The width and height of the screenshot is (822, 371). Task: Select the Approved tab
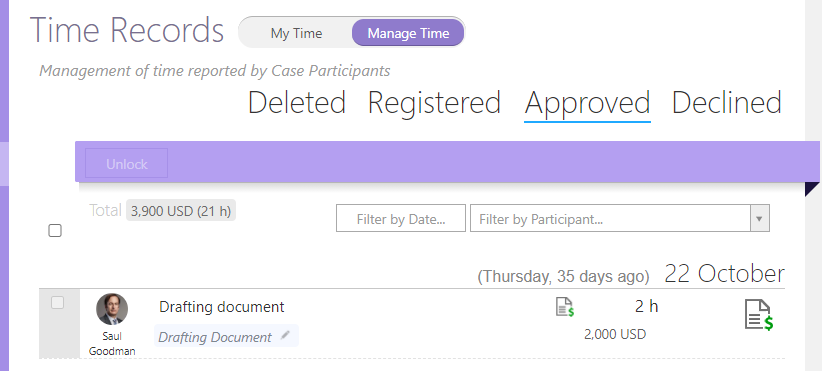(587, 103)
